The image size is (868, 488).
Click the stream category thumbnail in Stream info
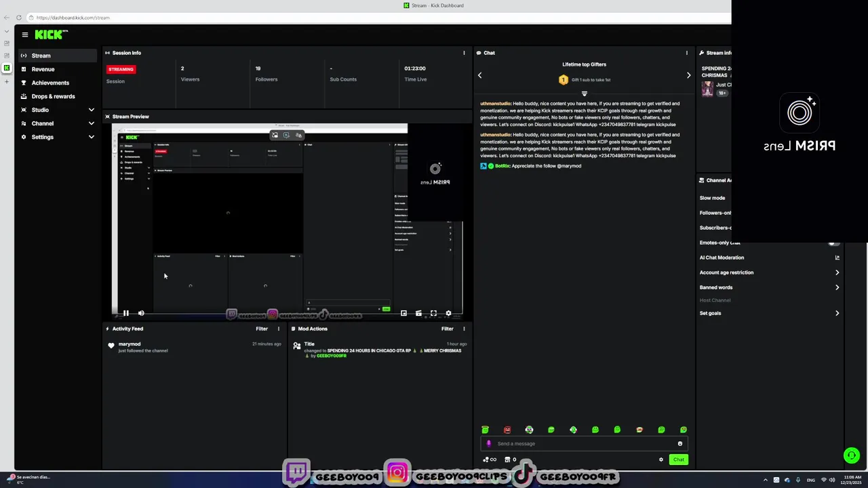pyautogui.click(x=707, y=89)
